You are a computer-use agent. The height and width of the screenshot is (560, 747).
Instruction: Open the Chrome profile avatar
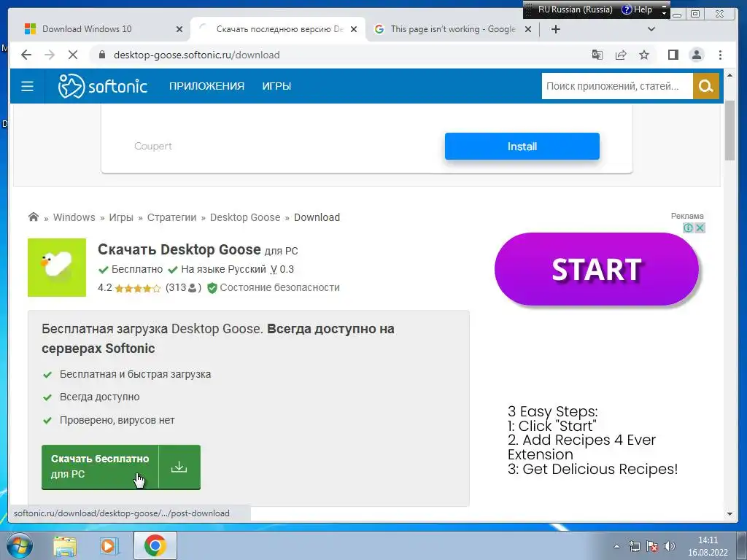coord(697,55)
